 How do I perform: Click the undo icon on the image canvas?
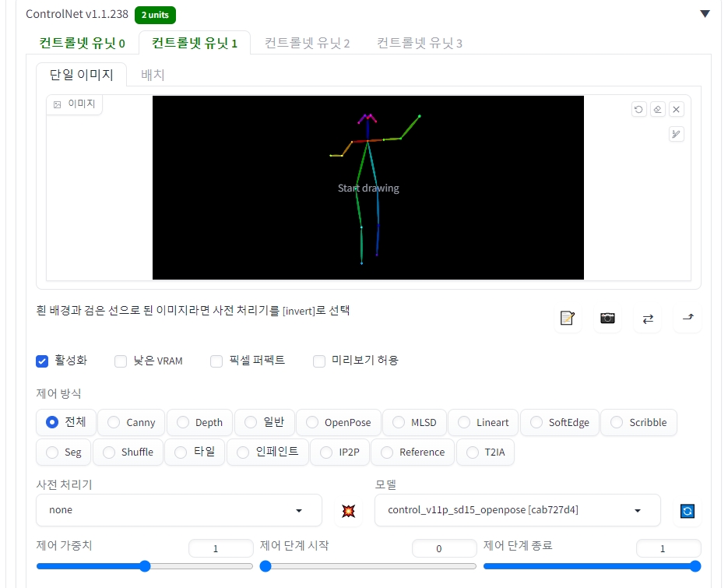click(x=639, y=110)
